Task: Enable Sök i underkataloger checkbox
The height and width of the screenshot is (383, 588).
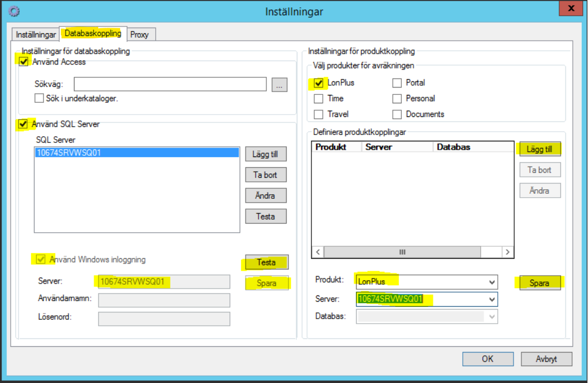Action: click(x=40, y=98)
